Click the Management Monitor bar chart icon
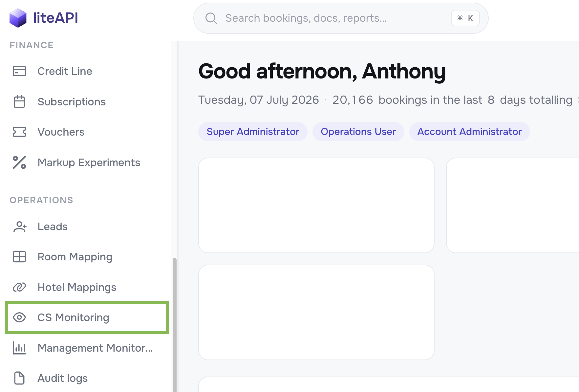 click(x=19, y=348)
